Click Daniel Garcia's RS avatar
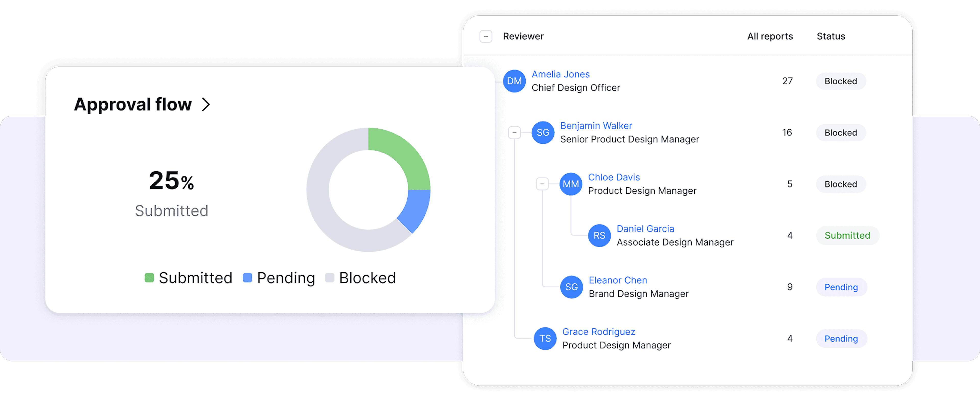Image resolution: width=980 pixels, height=399 pixels. (599, 236)
